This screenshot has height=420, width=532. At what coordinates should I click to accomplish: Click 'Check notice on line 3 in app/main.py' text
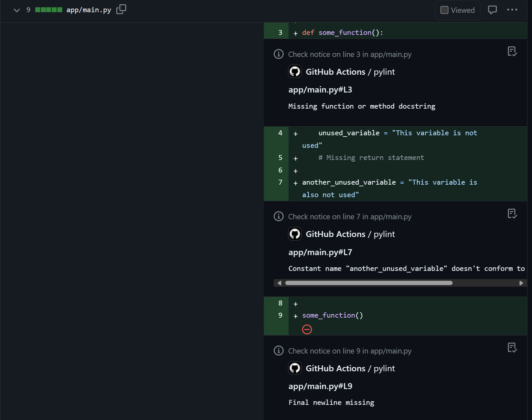[350, 54]
